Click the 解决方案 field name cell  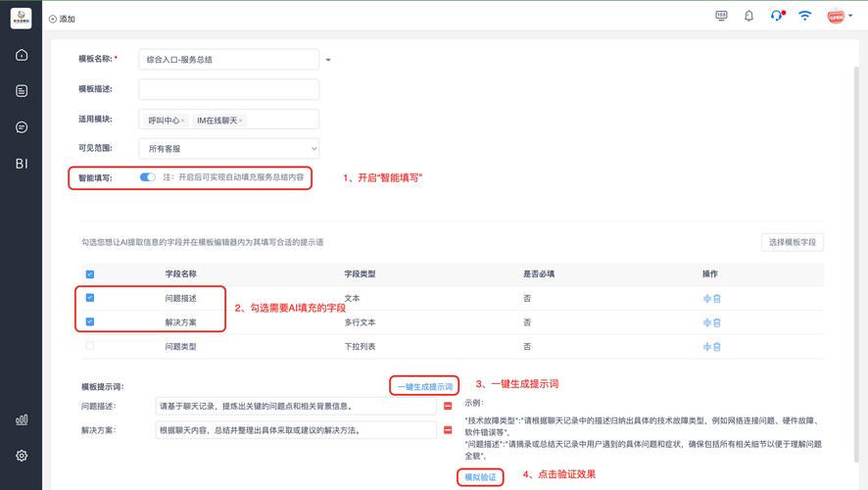180,322
